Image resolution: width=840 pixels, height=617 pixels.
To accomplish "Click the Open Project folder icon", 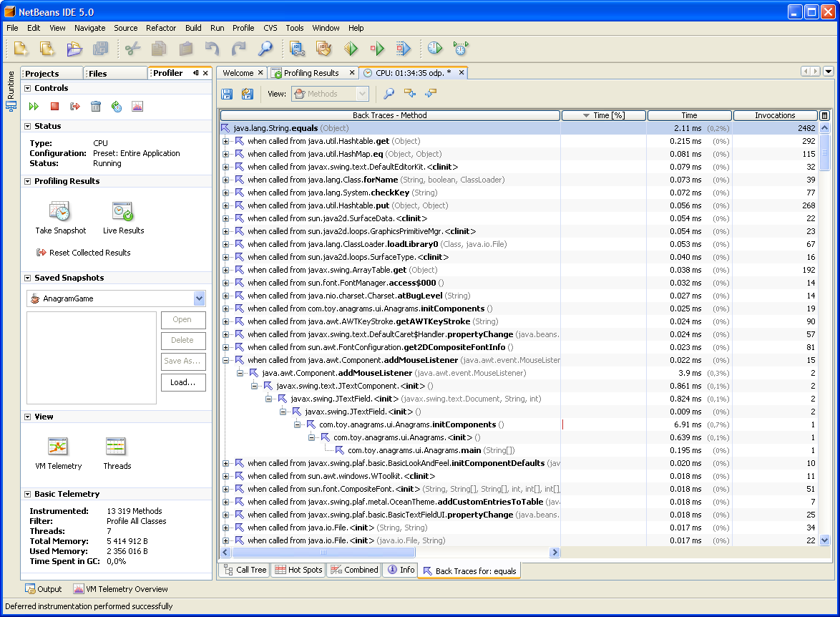I will point(74,49).
